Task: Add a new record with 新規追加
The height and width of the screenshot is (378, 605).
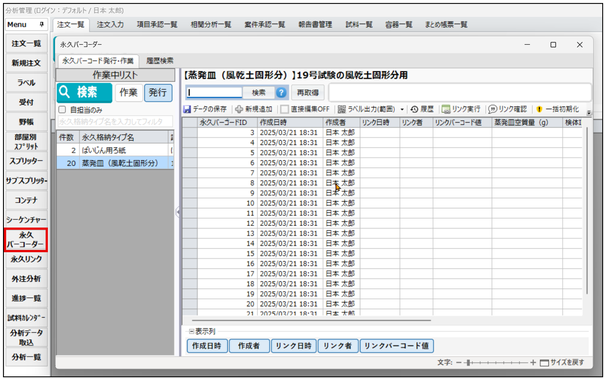Action: point(253,110)
